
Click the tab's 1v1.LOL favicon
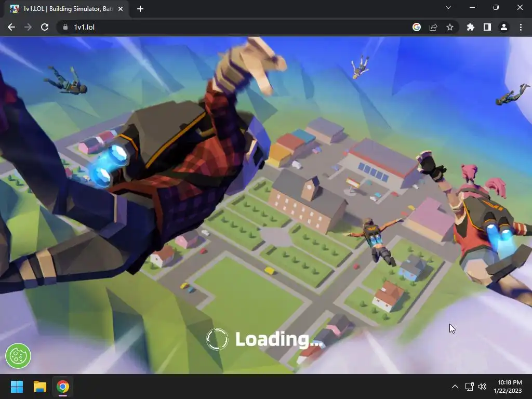[14, 9]
